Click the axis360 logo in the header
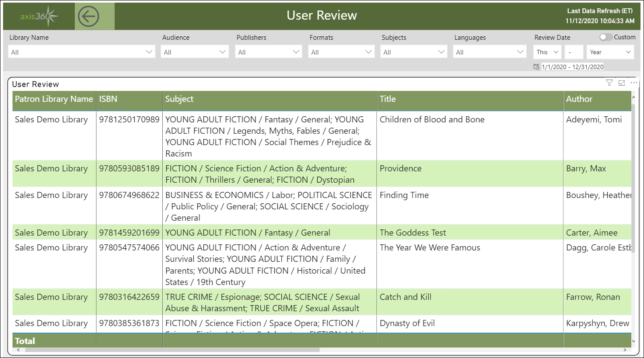644x358 pixels. (38, 15)
